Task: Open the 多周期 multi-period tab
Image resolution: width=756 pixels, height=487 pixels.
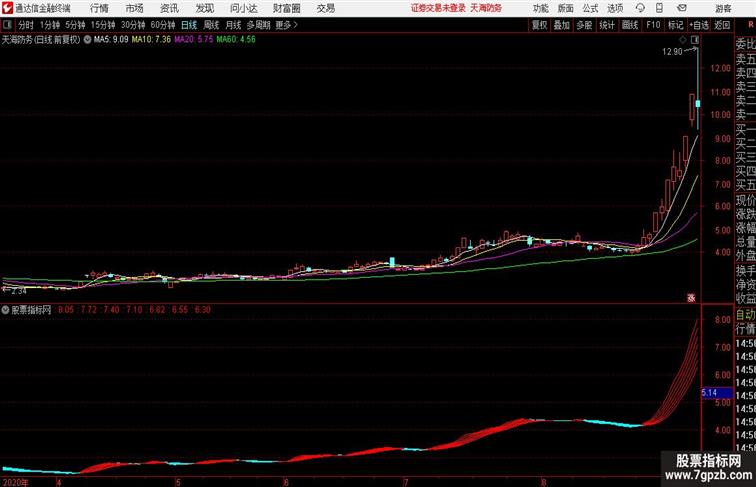Action: click(258, 25)
